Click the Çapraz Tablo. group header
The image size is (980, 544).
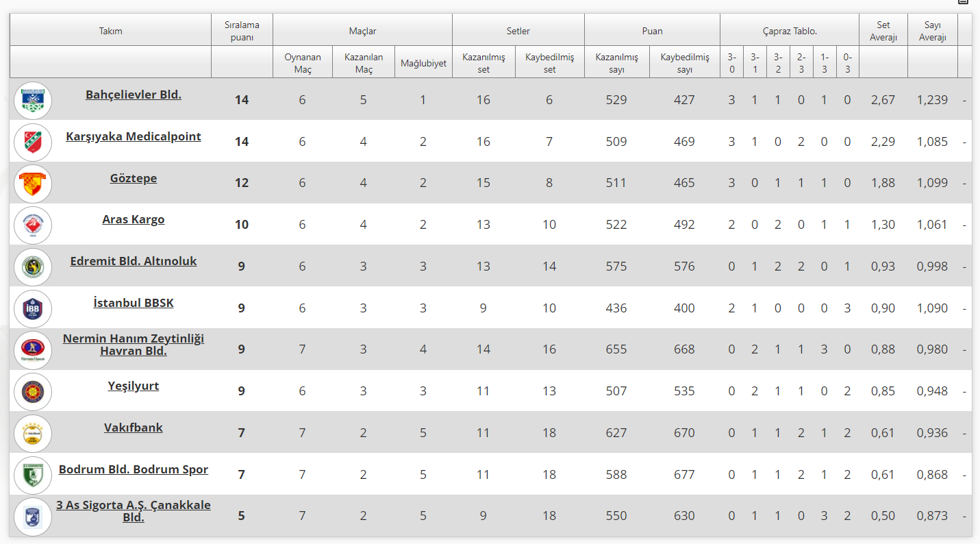[790, 31]
